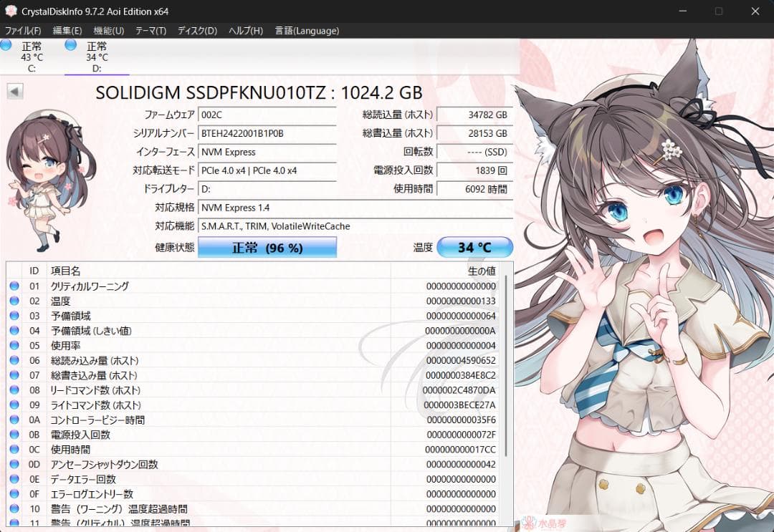
Task: Click the 正常 (96 %) health status button
Action: pyautogui.click(x=267, y=247)
